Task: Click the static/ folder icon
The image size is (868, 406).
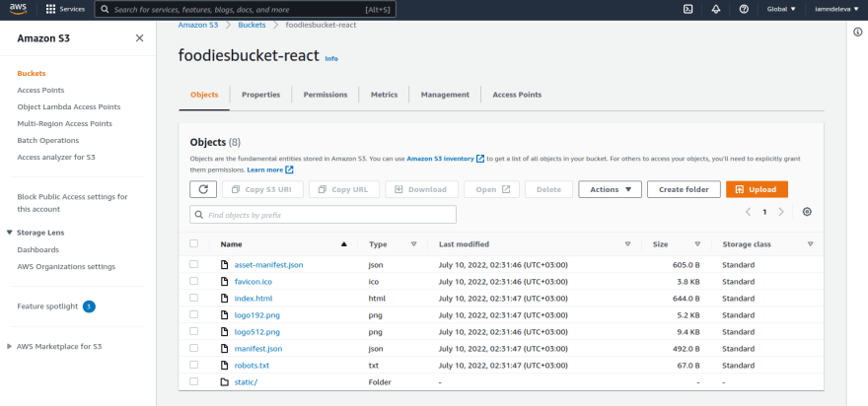Action: 224,382
